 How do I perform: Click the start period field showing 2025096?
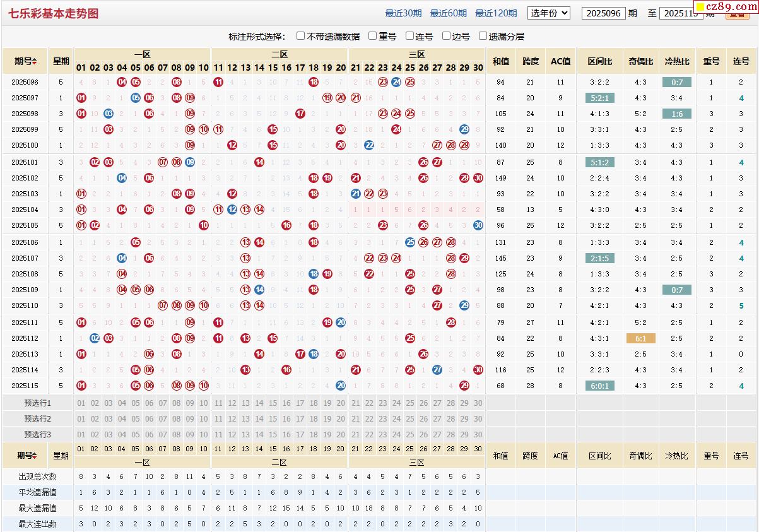coord(603,13)
